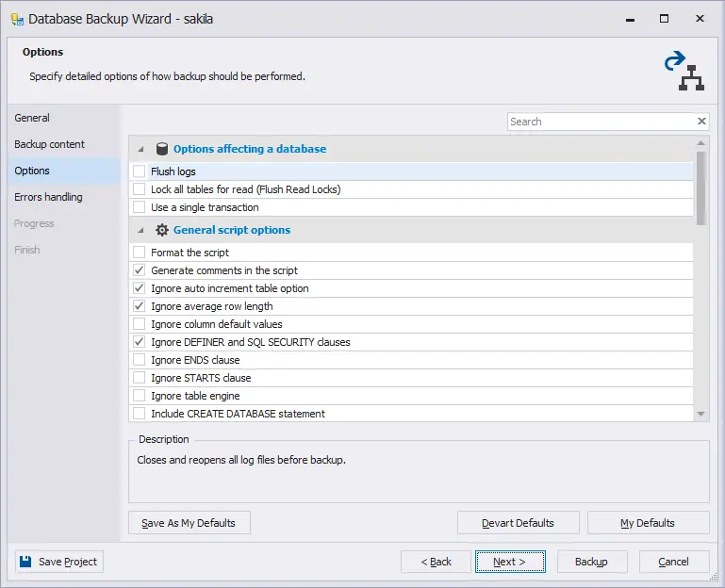Click the Database Backup Wizard title icon
This screenshot has width=725, height=588.
(x=18, y=20)
